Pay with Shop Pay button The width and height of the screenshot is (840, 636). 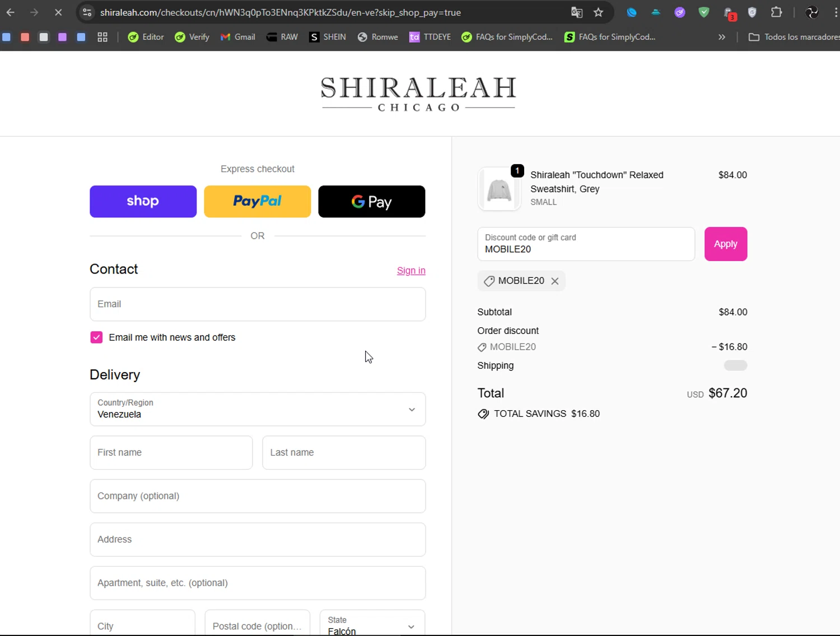click(x=143, y=201)
